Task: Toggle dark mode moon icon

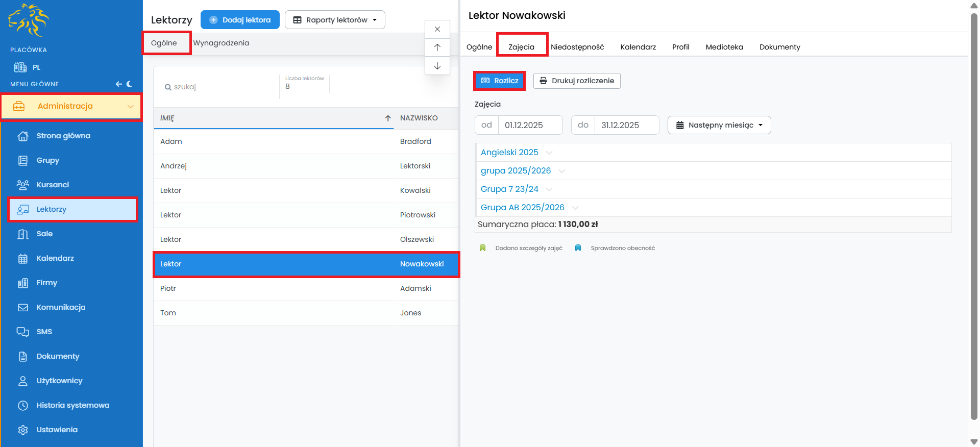Action: (129, 84)
